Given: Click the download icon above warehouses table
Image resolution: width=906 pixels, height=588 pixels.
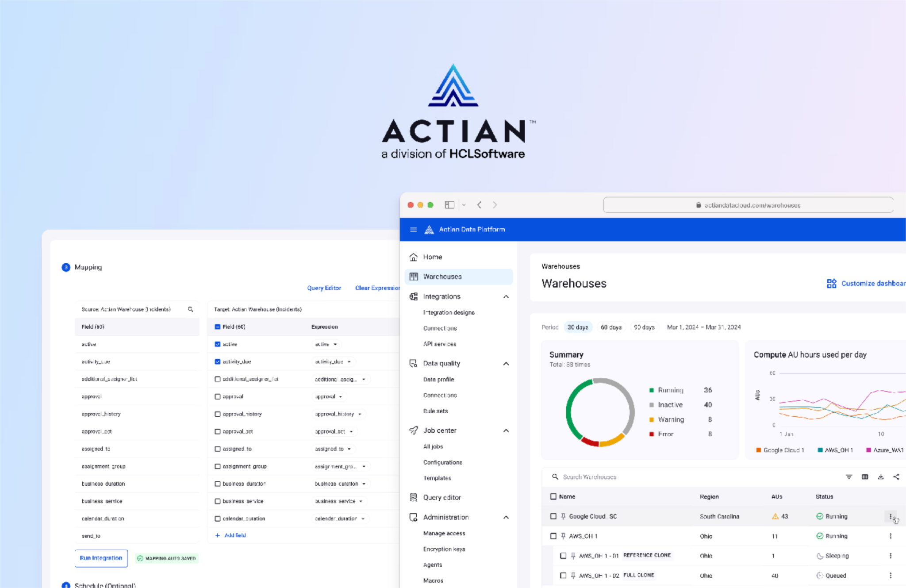Looking at the screenshot, I should click(880, 477).
